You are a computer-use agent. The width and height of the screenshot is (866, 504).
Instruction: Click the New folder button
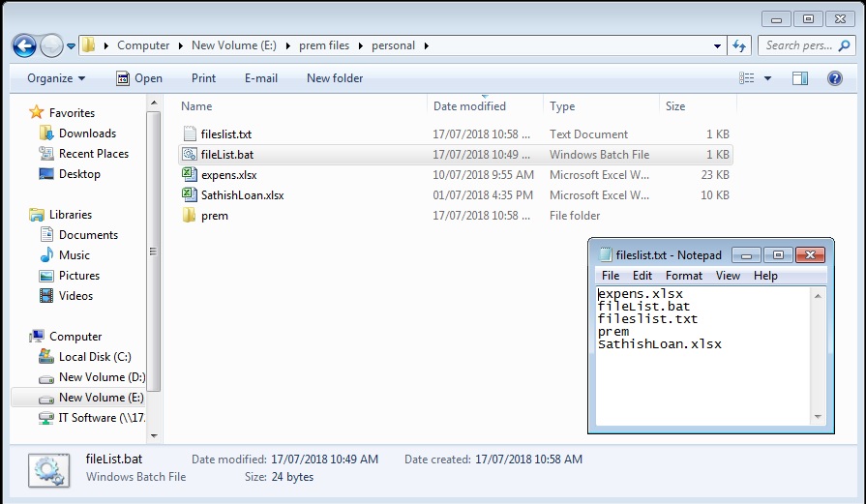(335, 78)
